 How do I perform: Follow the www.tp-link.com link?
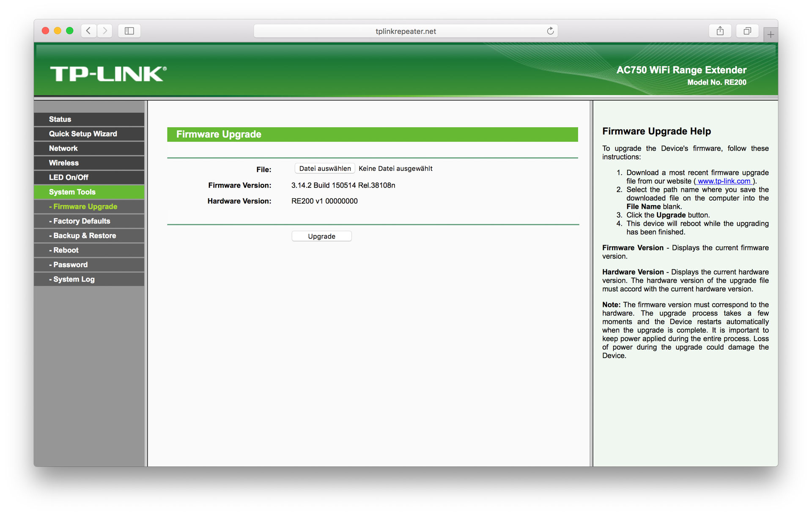[x=724, y=181]
